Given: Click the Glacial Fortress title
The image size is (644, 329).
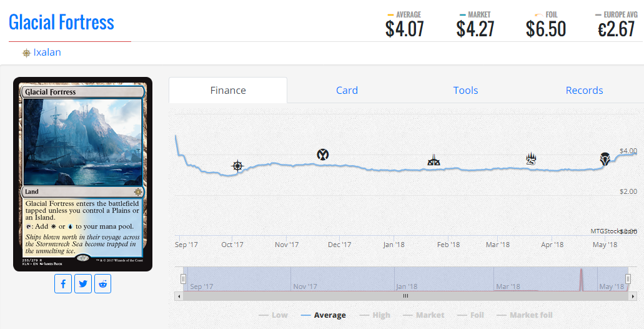Looking at the screenshot, I should pyautogui.click(x=61, y=23).
